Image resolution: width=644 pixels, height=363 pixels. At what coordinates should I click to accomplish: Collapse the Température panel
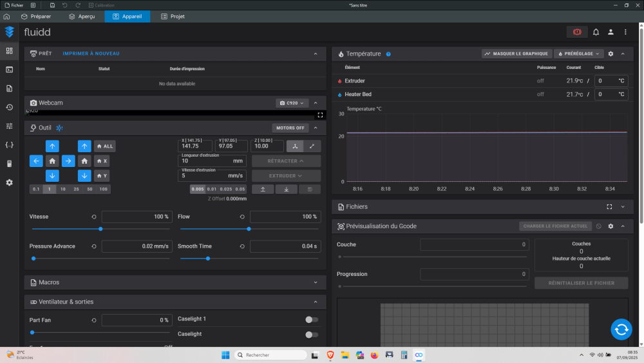tap(623, 54)
